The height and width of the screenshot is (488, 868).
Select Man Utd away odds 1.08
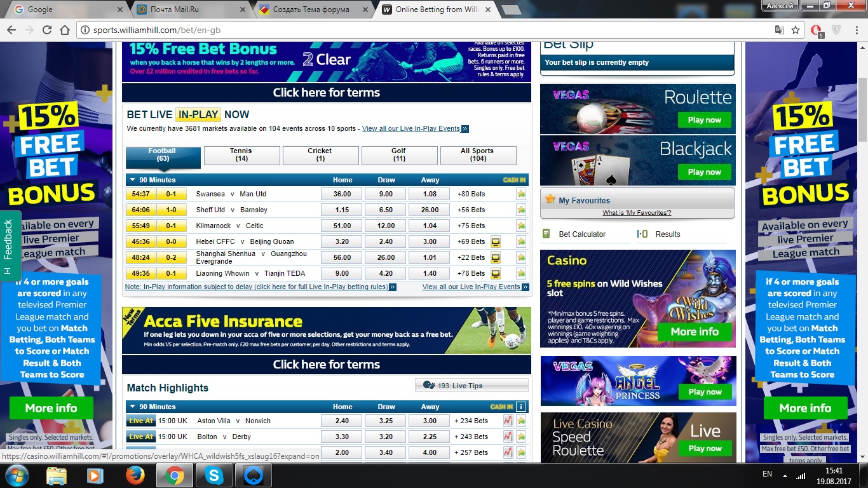(x=430, y=194)
